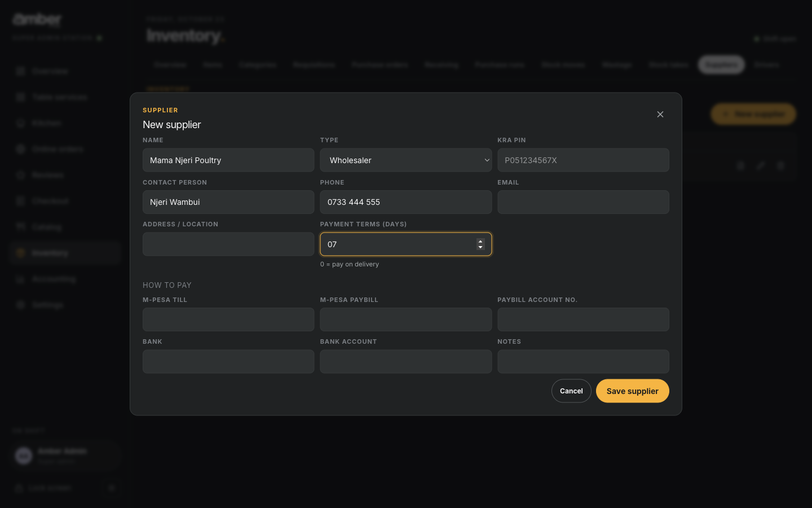Close the New supplier dialog
The image size is (812, 508).
[660, 115]
